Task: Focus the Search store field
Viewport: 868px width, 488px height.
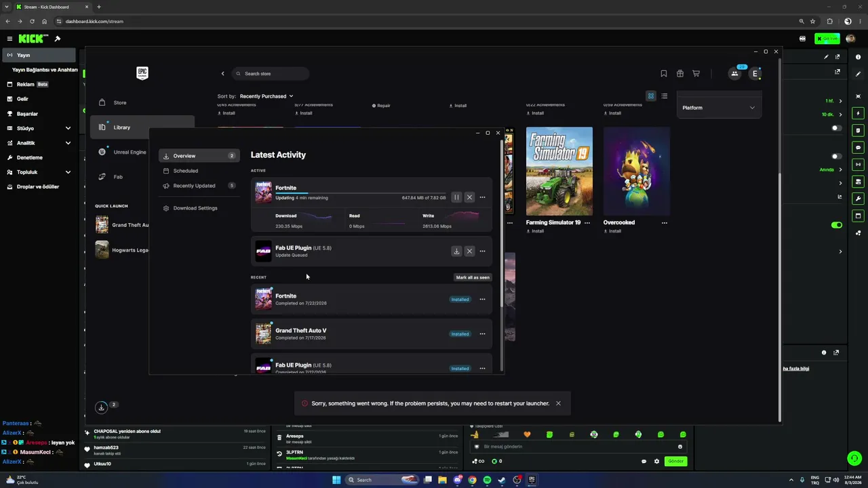Action: [271, 73]
